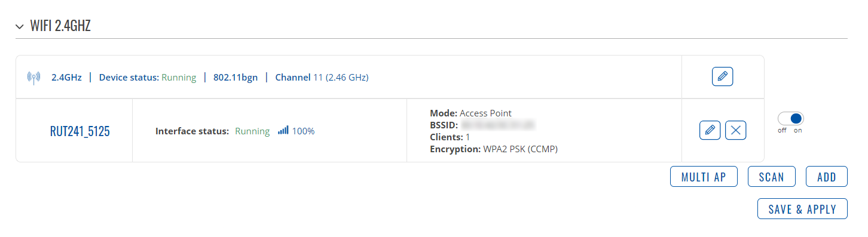The image size is (868, 237).
Task: Select the RUT241_5125 SSID name
Action: [80, 131]
